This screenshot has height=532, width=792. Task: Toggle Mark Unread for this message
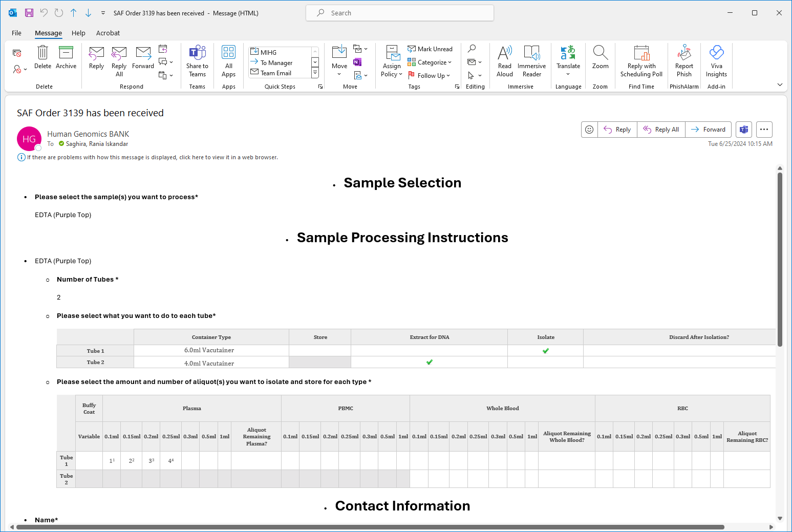click(x=430, y=49)
